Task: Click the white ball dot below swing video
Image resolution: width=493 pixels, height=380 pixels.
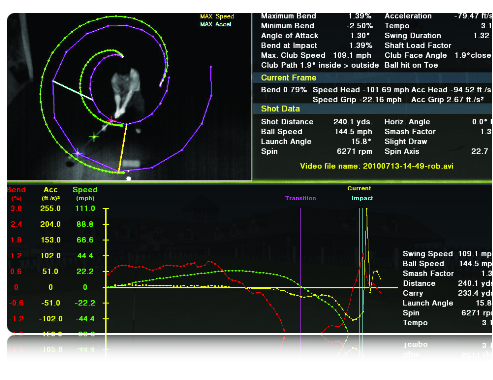Action: [x=129, y=179]
